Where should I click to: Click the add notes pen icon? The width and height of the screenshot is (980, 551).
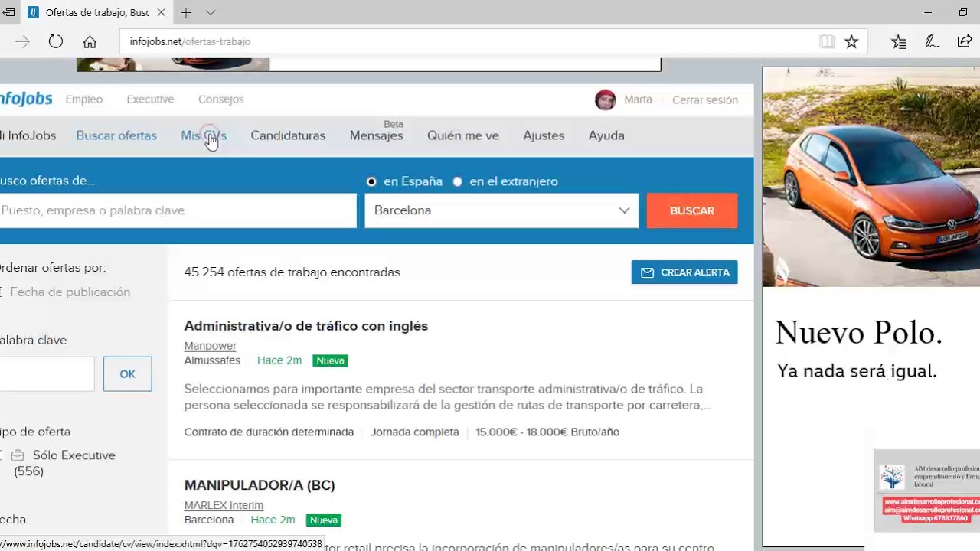932,42
